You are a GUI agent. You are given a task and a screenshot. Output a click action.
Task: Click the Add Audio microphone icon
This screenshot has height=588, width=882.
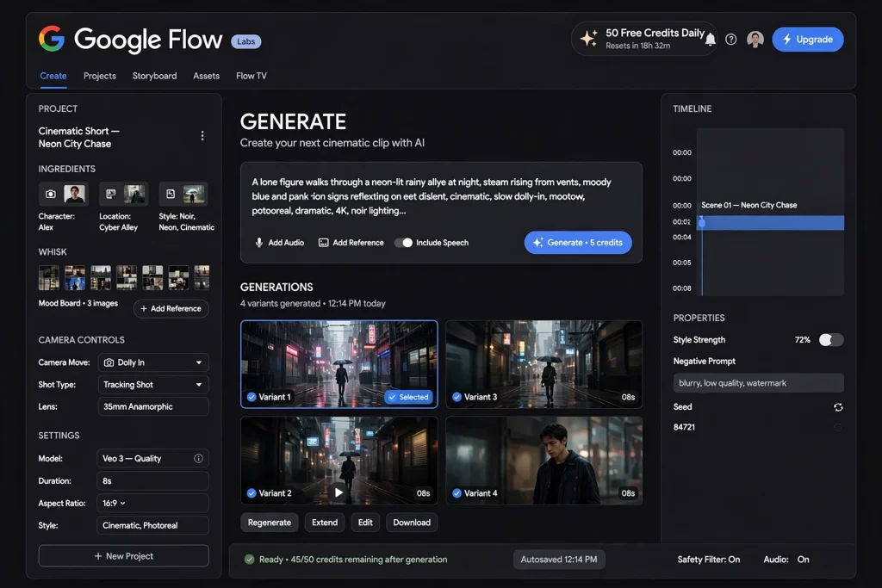[x=258, y=243]
